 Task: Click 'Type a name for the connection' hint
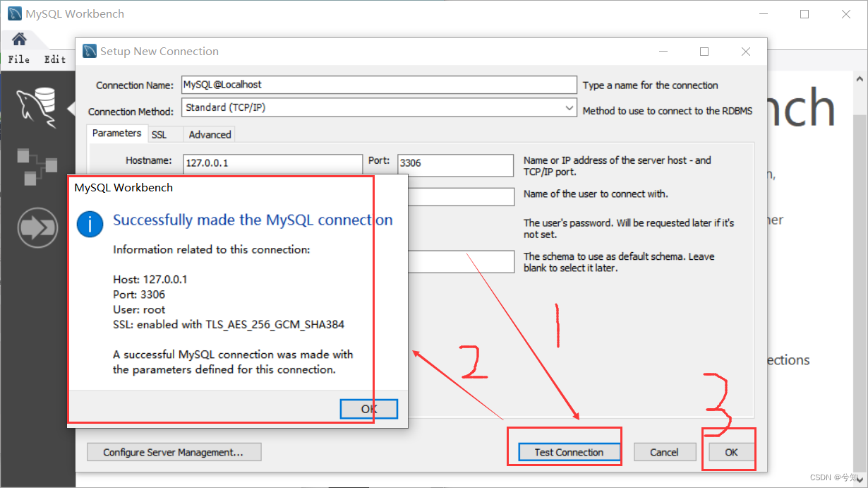pyautogui.click(x=651, y=85)
